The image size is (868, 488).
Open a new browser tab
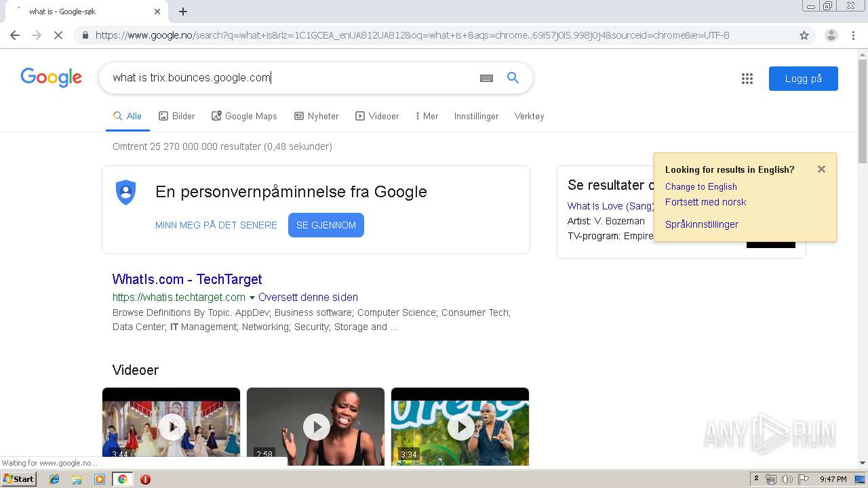[x=183, y=12]
